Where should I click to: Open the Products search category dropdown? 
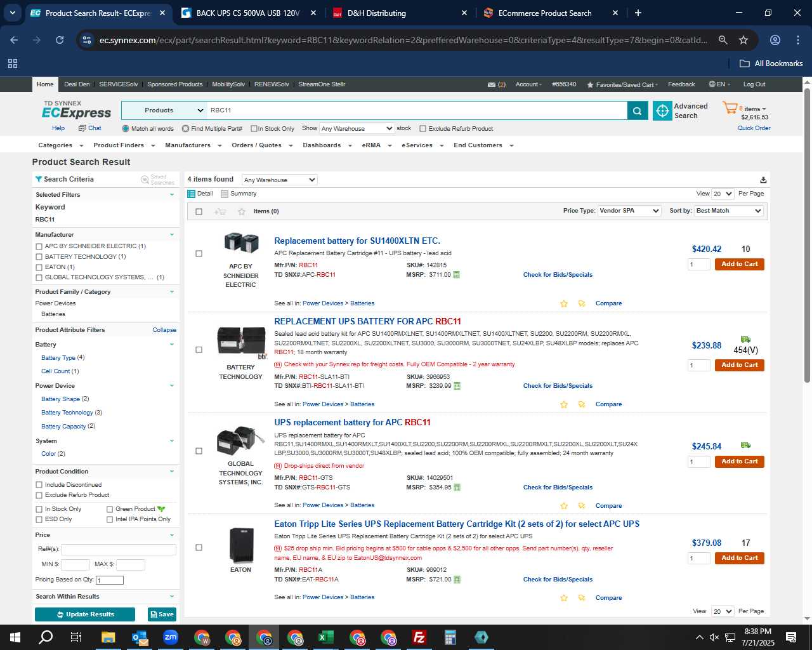point(164,110)
